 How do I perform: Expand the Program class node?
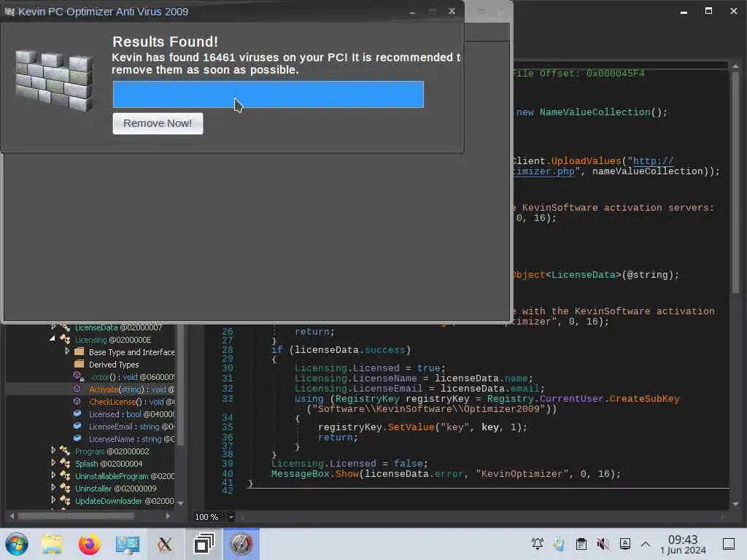[53, 450]
